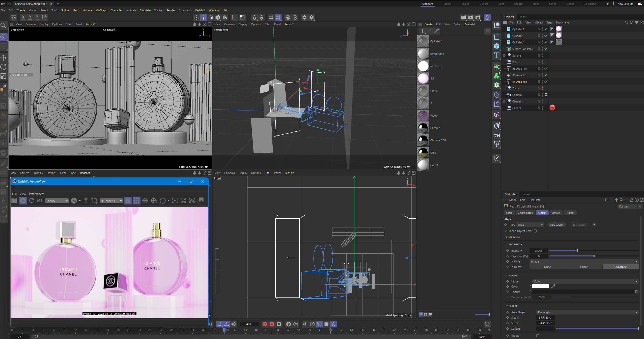Click the record active objects keyframe button

pyautogui.click(x=265, y=324)
